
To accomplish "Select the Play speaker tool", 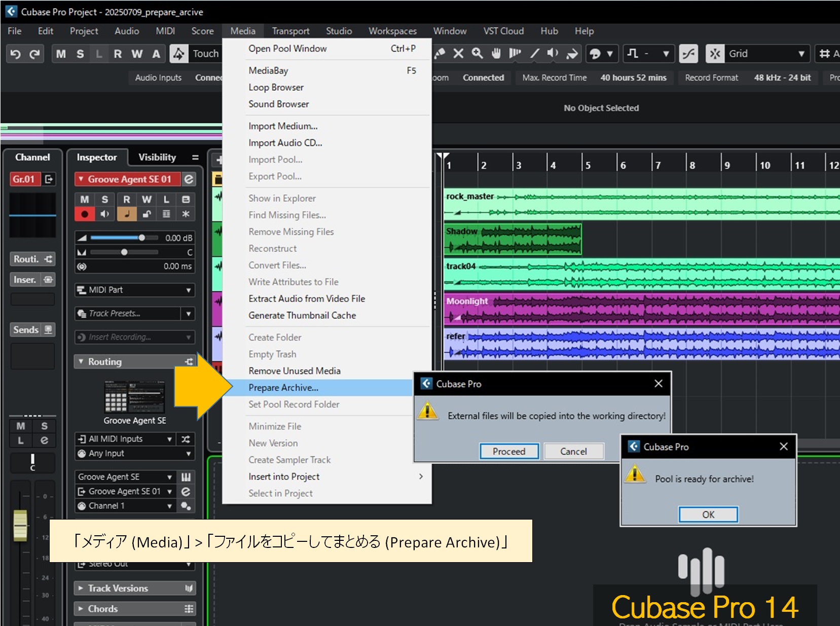I will pos(553,53).
